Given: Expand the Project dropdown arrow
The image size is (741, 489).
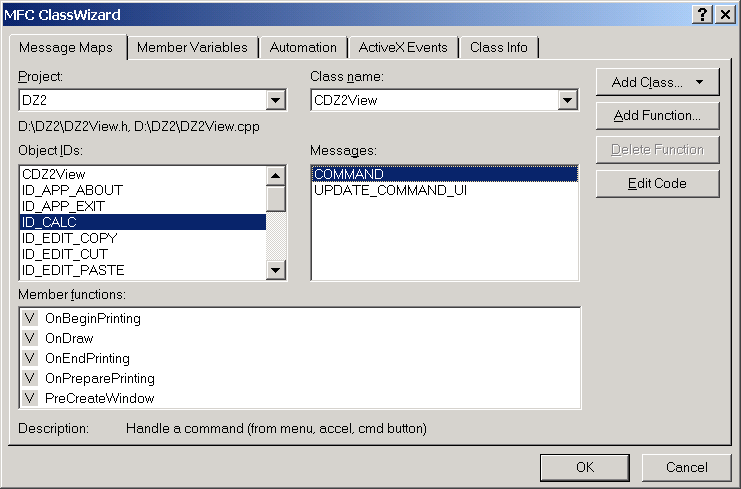Looking at the screenshot, I should point(275,100).
